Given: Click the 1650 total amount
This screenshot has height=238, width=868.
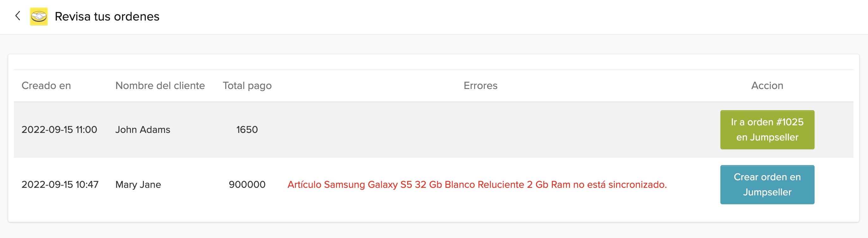Looking at the screenshot, I should click(247, 130).
